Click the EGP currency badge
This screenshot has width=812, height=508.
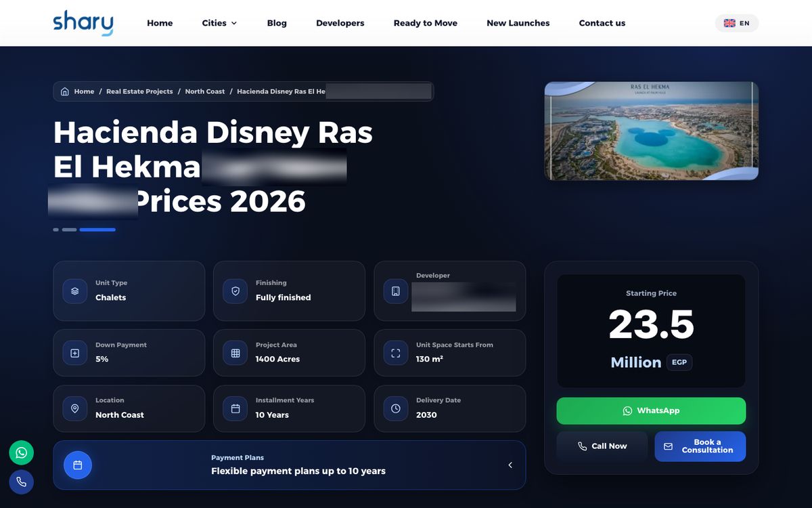click(x=679, y=362)
